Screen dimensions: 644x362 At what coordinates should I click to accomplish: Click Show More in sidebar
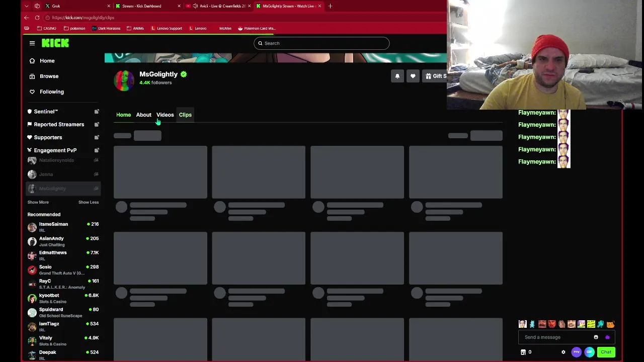(38, 202)
